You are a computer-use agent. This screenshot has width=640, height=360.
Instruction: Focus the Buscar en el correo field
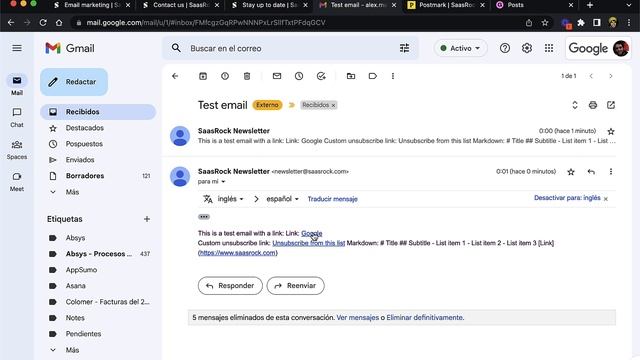(x=290, y=48)
